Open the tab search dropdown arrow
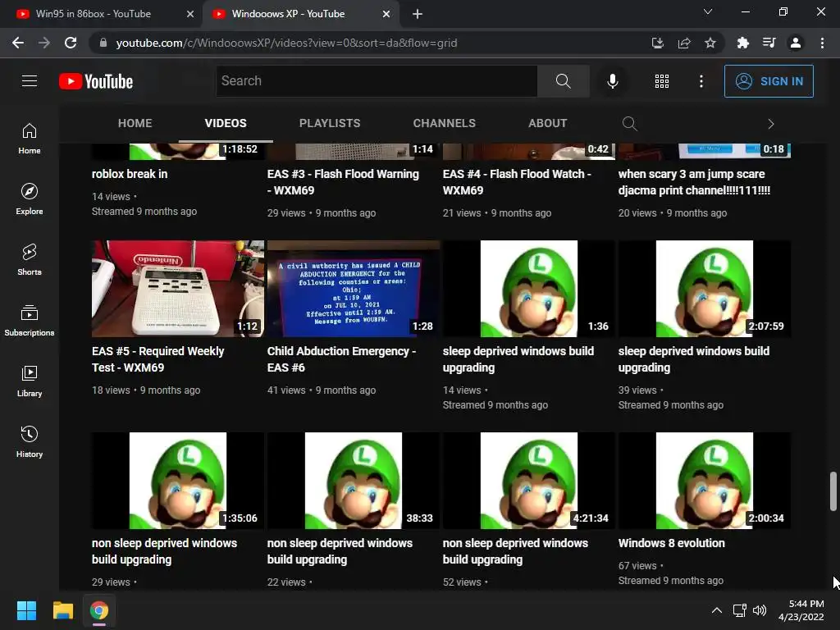This screenshot has height=630, width=840. coord(708,11)
